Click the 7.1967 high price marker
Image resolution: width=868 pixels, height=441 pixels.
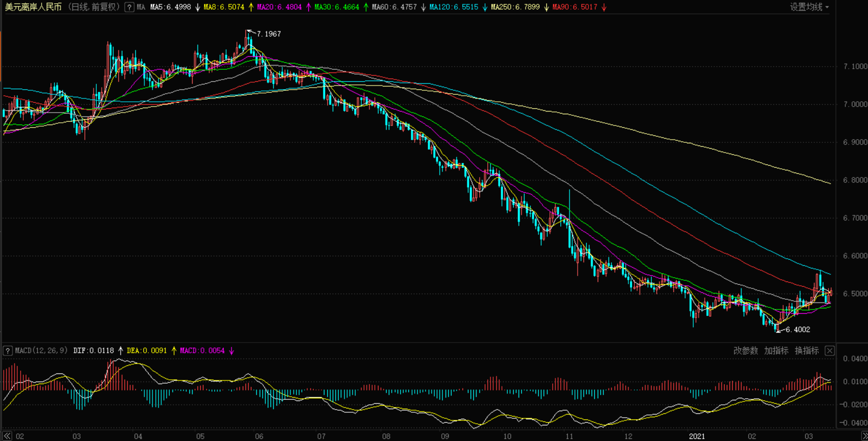(268, 34)
